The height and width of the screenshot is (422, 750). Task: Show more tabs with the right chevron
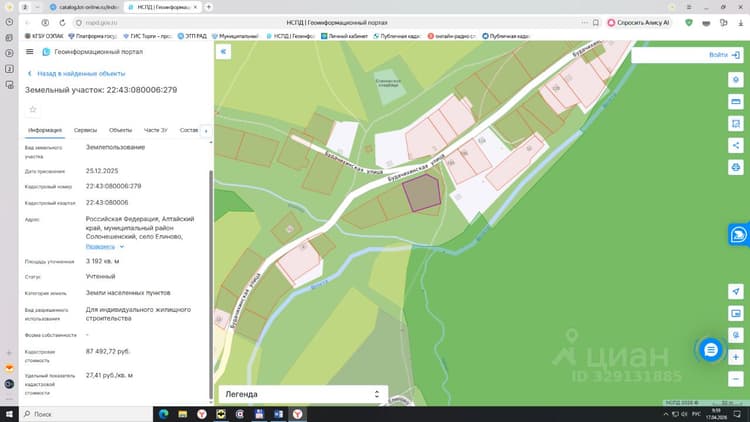[x=206, y=131]
